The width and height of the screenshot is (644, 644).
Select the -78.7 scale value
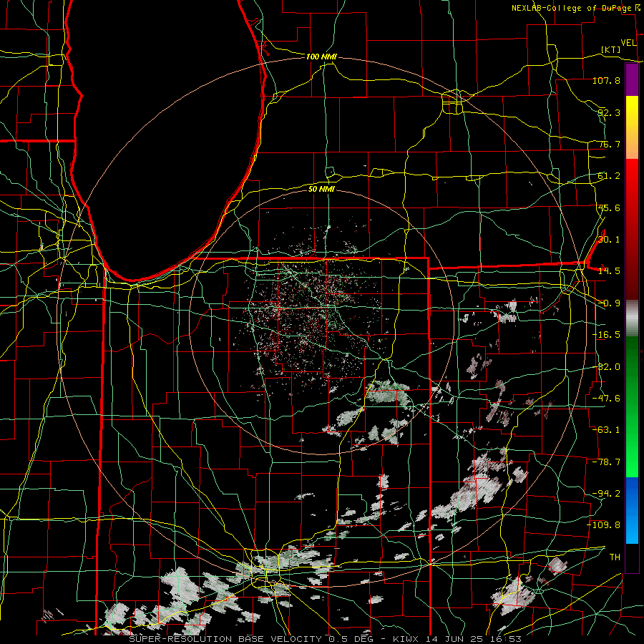pyautogui.click(x=606, y=462)
